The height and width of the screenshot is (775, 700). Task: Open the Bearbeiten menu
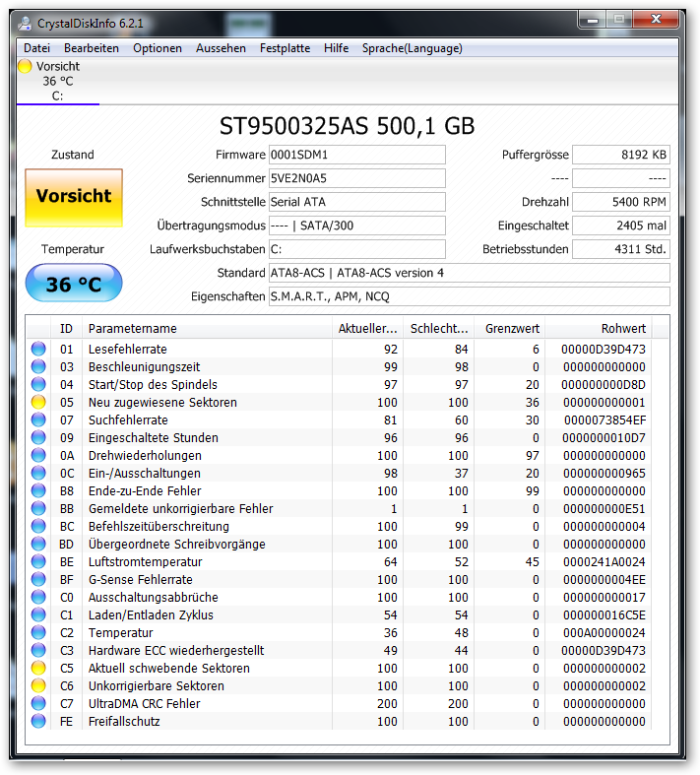point(92,48)
